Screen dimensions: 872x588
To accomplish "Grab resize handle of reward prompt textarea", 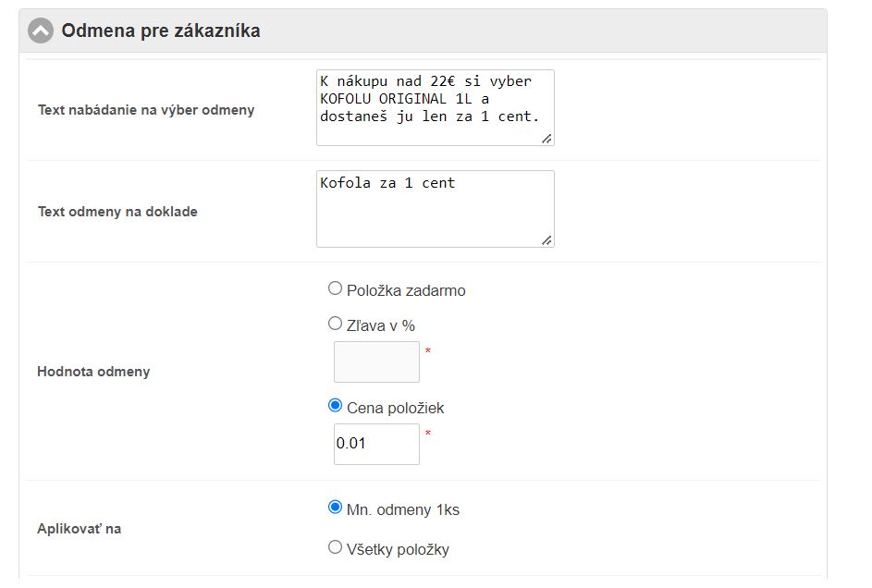I will [547, 139].
